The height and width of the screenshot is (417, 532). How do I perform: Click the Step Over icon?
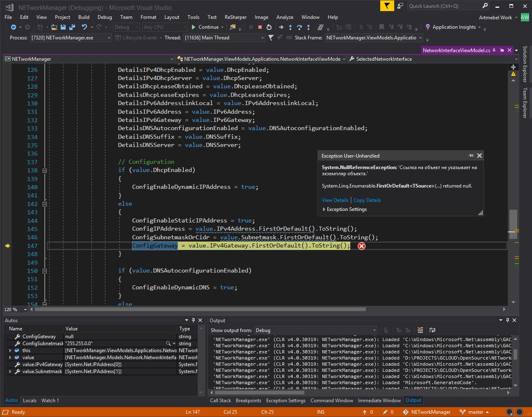(x=299, y=27)
